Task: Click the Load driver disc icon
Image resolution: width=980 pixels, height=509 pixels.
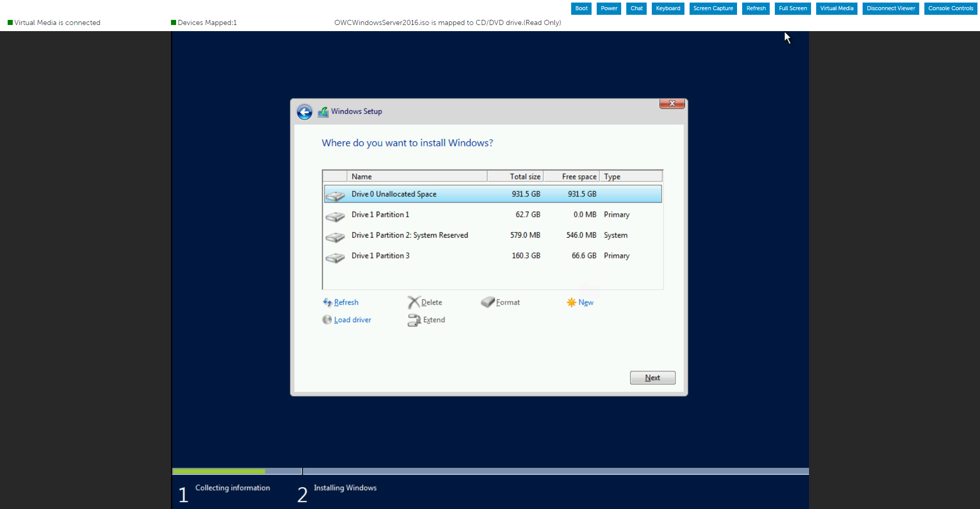Action: (x=327, y=320)
